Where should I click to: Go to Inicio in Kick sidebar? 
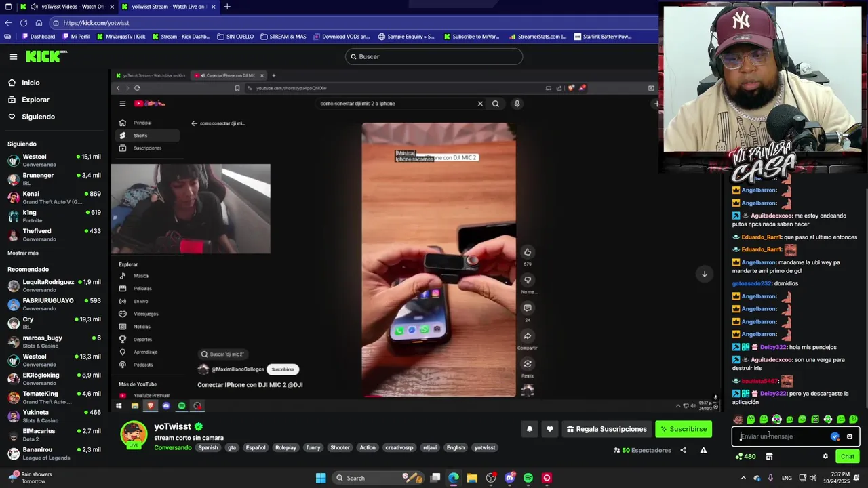(x=31, y=83)
